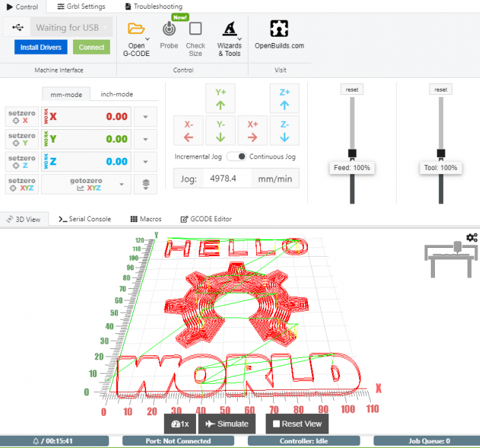Image resolution: width=480 pixels, height=448 pixels.
Task: Open the G-CODE folder icon
Action: [x=136, y=29]
